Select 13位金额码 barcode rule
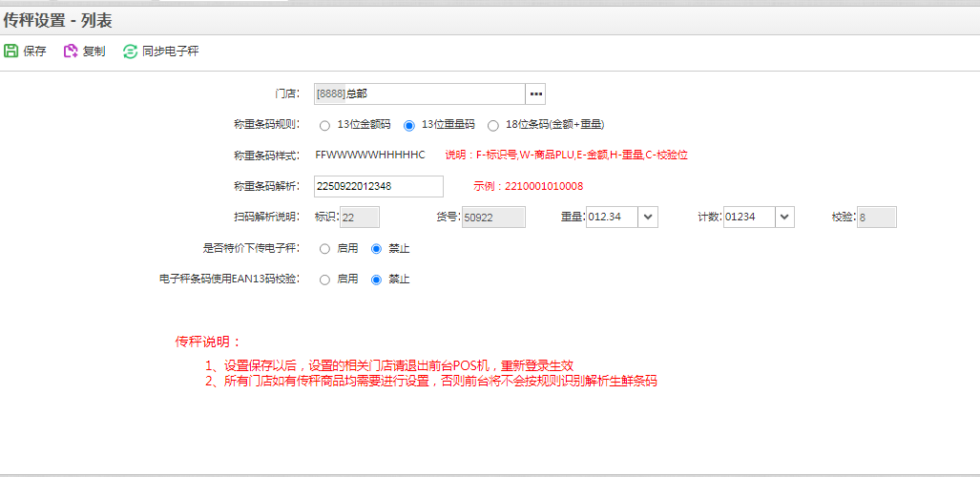This screenshot has width=980, height=477. click(x=325, y=125)
